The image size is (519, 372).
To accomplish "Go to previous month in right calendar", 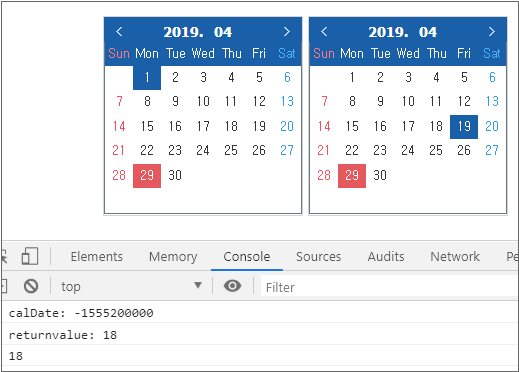I will [324, 32].
